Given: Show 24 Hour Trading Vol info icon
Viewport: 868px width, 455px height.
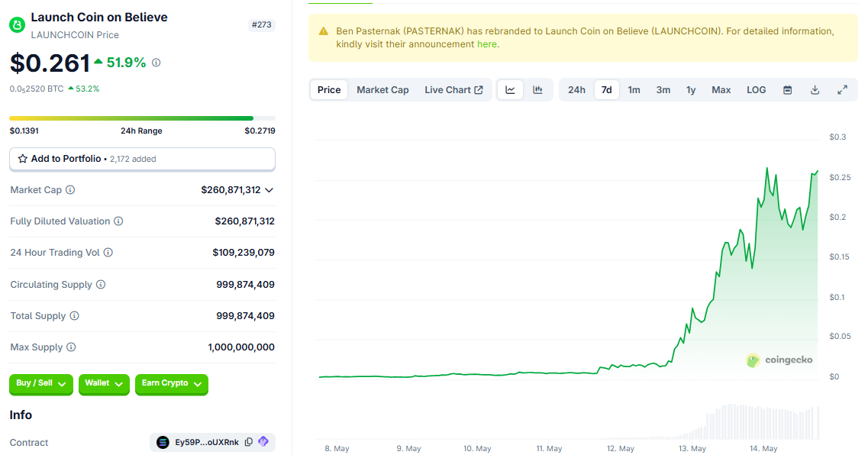Looking at the screenshot, I should coord(108,253).
